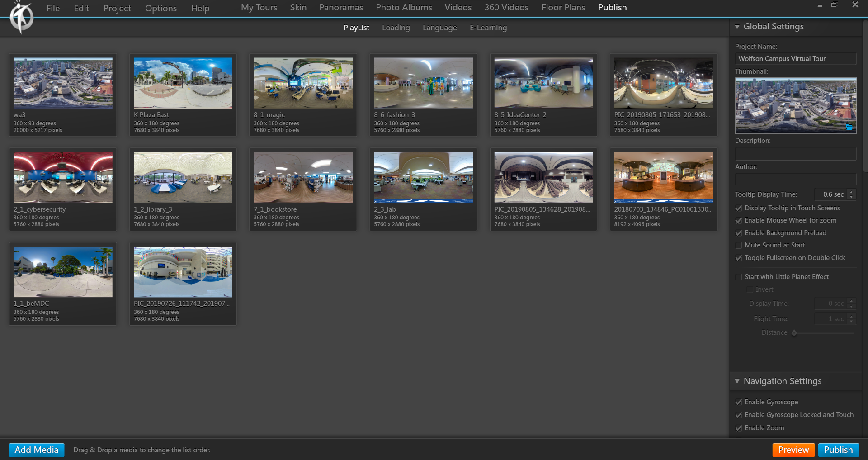The height and width of the screenshot is (460, 868).
Task: Collapse the Navigation Settings section
Action: pyautogui.click(x=737, y=381)
